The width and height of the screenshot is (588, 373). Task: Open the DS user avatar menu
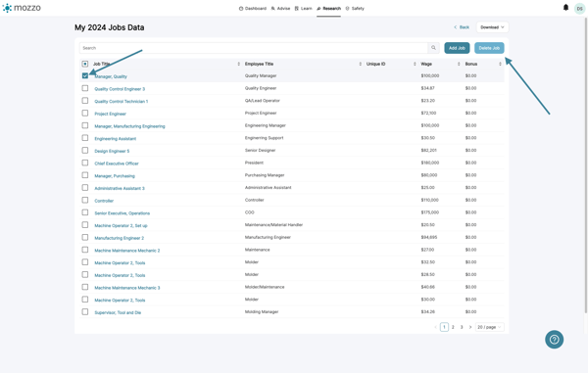pos(580,9)
